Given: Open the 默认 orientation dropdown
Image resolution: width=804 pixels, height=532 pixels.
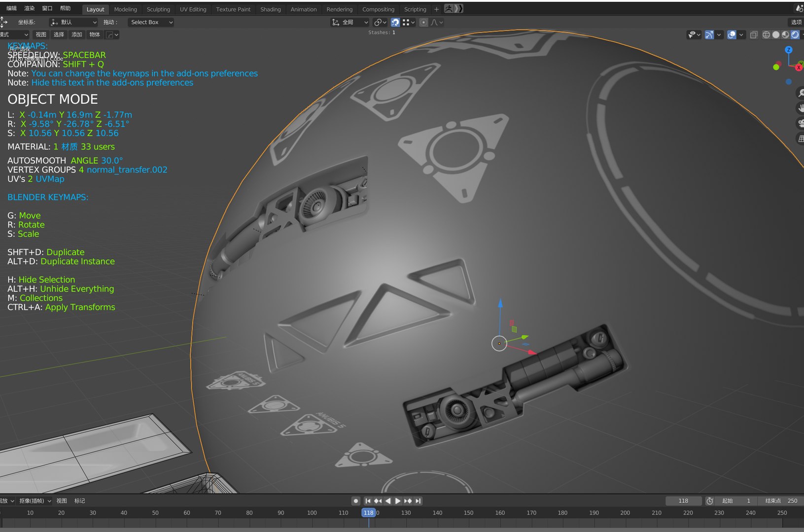Looking at the screenshot, I should (x=73, y=22).
